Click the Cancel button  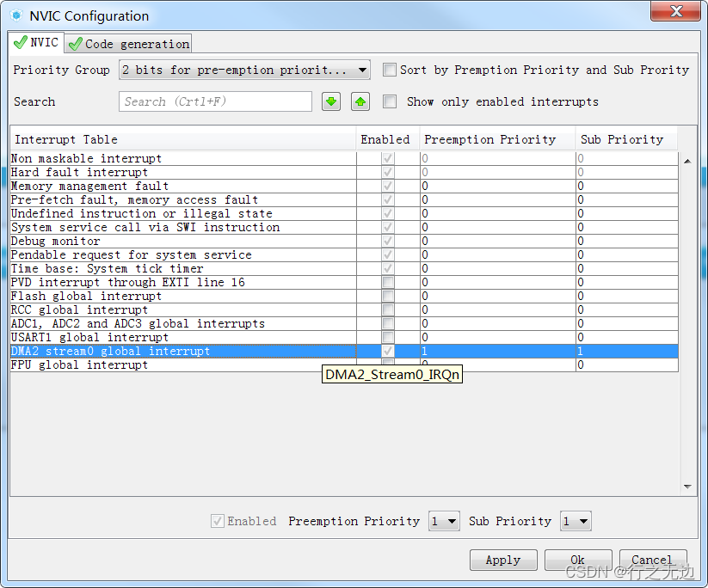tap(653, 560)
